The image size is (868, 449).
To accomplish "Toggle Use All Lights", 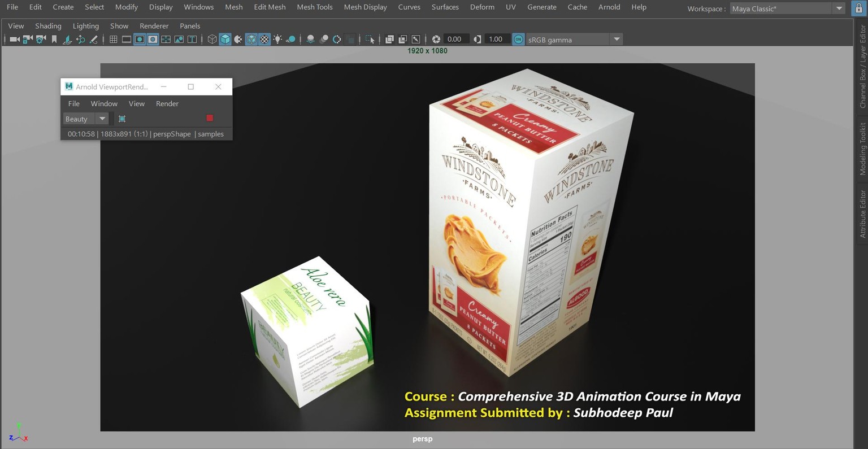I will click(277, 39).
